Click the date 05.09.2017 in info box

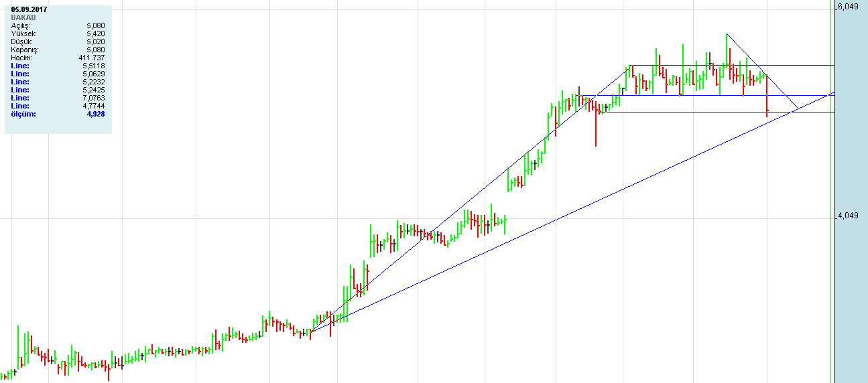point(29,9)
